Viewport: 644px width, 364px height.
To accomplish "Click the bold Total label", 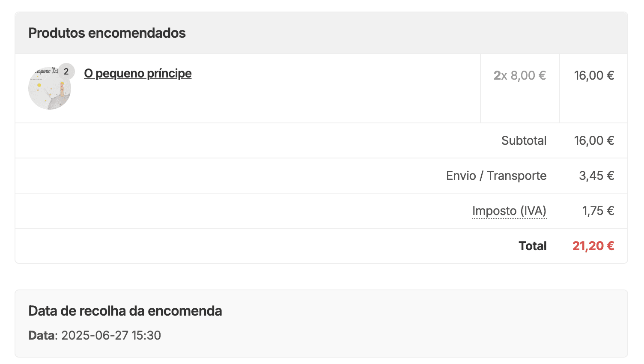I will click(532, 246).
